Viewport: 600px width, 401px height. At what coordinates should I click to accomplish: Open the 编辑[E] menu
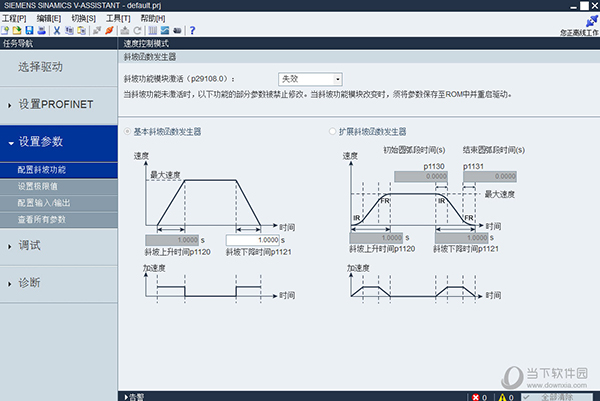(49, 18)
